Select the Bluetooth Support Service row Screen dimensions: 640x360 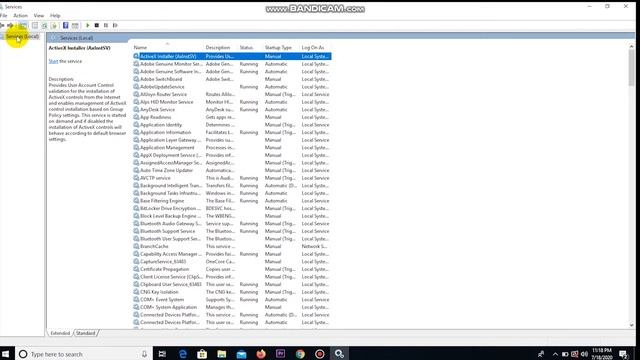(x=232, y=231)
